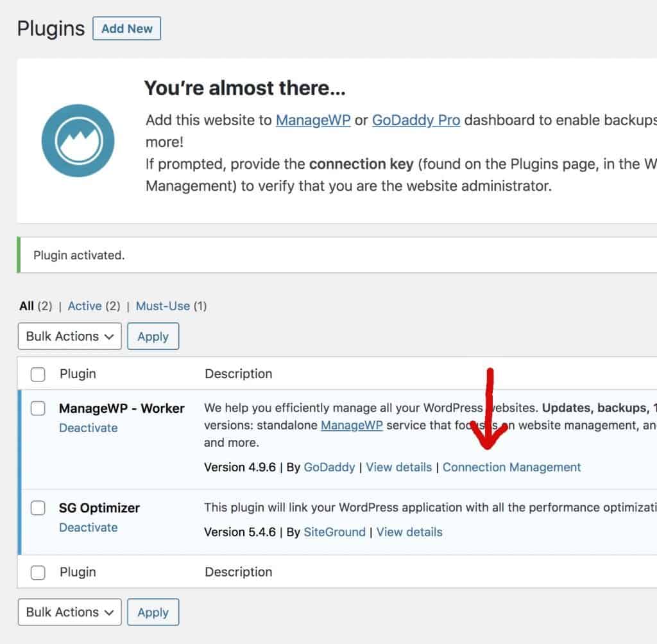657x644 pixels.
Task: Open the top Bulk Actions dropdown
Action: click(70, 336)
